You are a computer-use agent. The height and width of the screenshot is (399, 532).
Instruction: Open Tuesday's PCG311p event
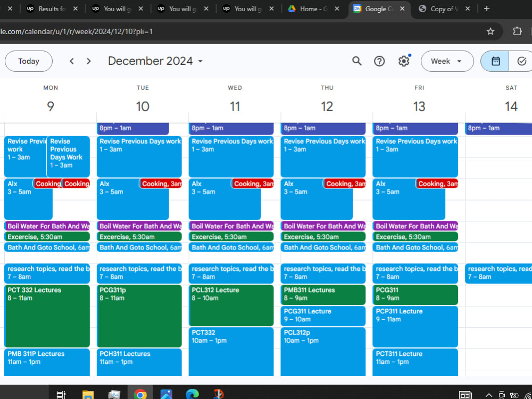point(139,316)
